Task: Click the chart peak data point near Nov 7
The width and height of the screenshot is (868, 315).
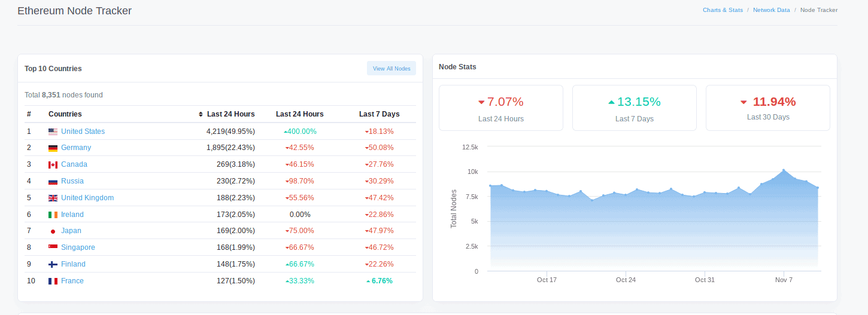Action: point(784,170)
